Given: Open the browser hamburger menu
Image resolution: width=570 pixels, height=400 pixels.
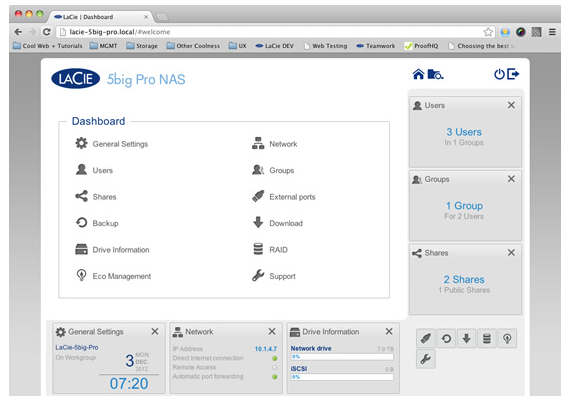Looking at the screenshot, I should point(552,32).
